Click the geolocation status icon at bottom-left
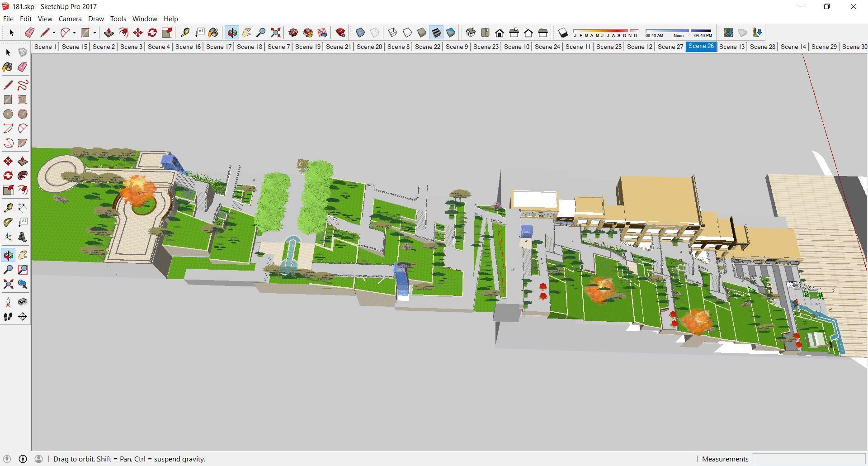This screenshot has width=868, height=466. coord(7,459)
